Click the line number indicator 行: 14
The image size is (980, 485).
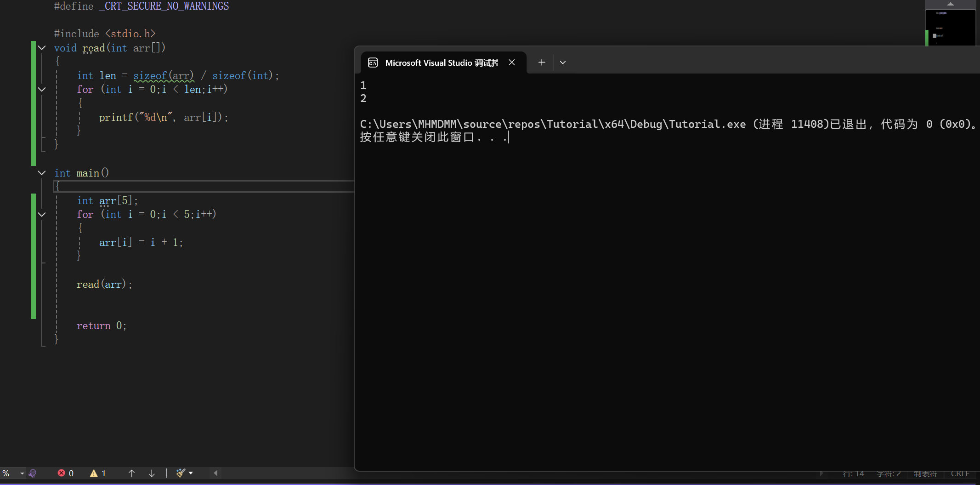pyautogui.click(x=854, y=474)
